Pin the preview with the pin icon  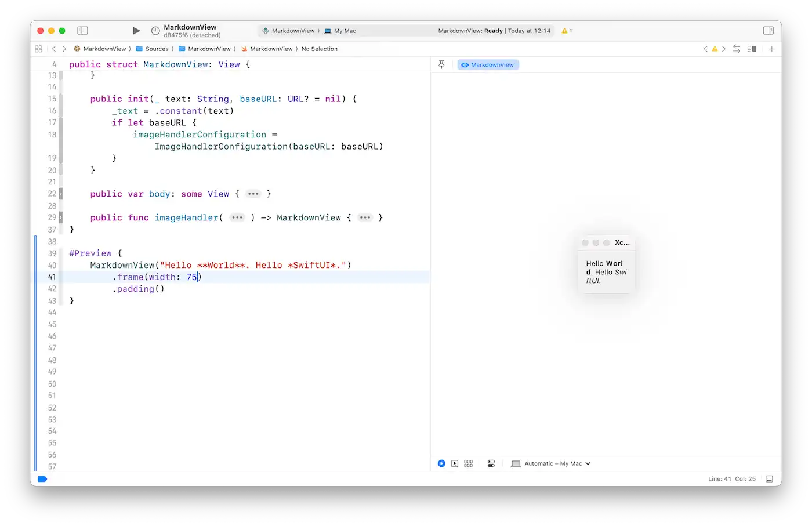[441, 65]
